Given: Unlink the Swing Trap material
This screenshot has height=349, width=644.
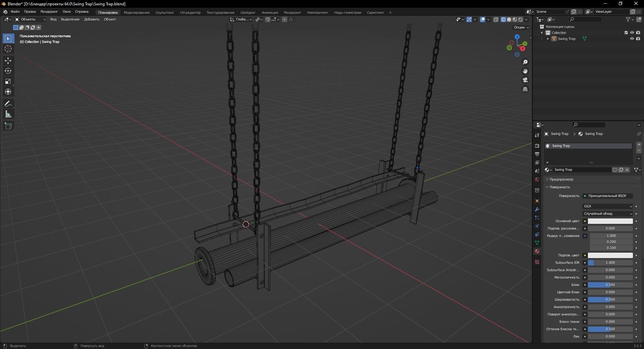Looking at the screenshot, I should pyautogui.click(x=627, y=170).
